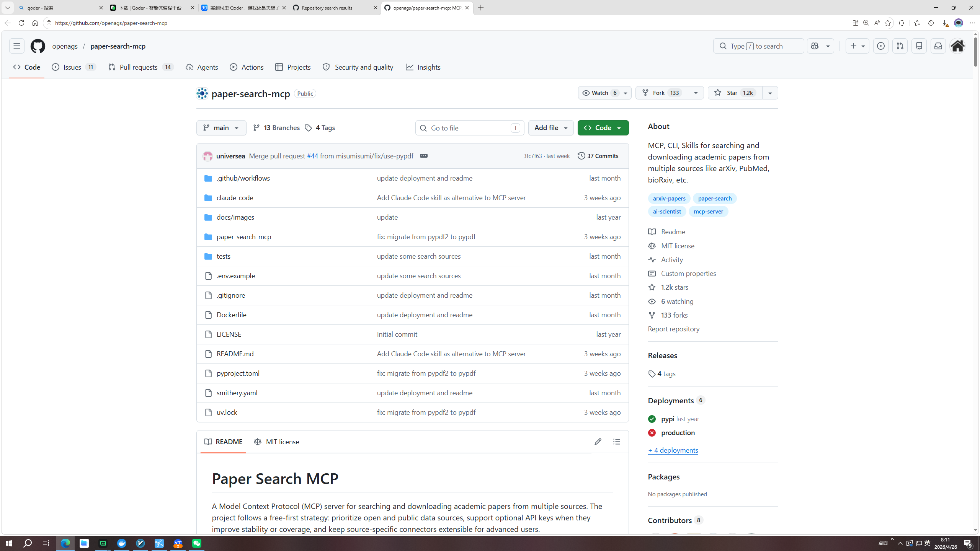Show the + 4 deployments link
This screenshot has width=980, height=551.
point(673,450)
